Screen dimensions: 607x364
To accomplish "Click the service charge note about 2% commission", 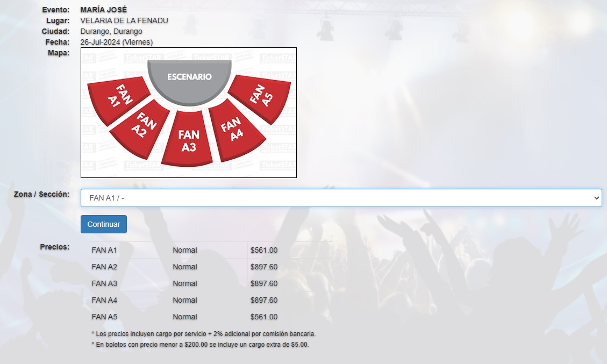I will [x=204, y=333].
